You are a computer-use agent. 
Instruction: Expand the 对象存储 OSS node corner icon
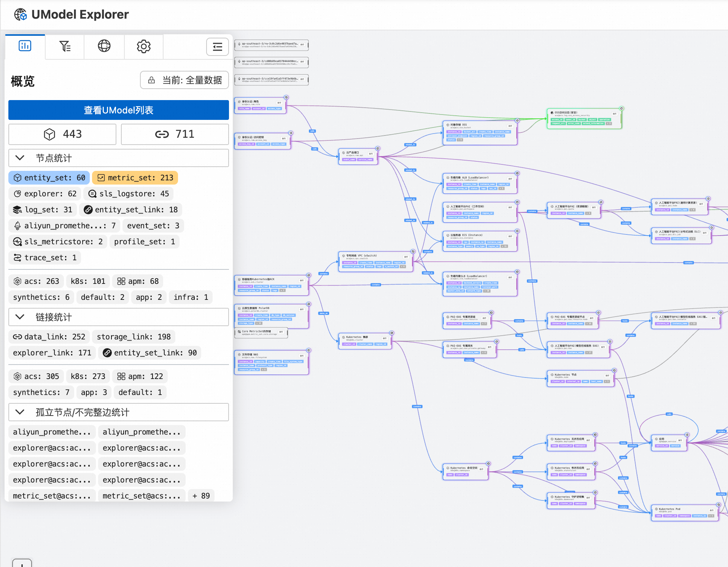pyautogui.click(x=517, y=121)
